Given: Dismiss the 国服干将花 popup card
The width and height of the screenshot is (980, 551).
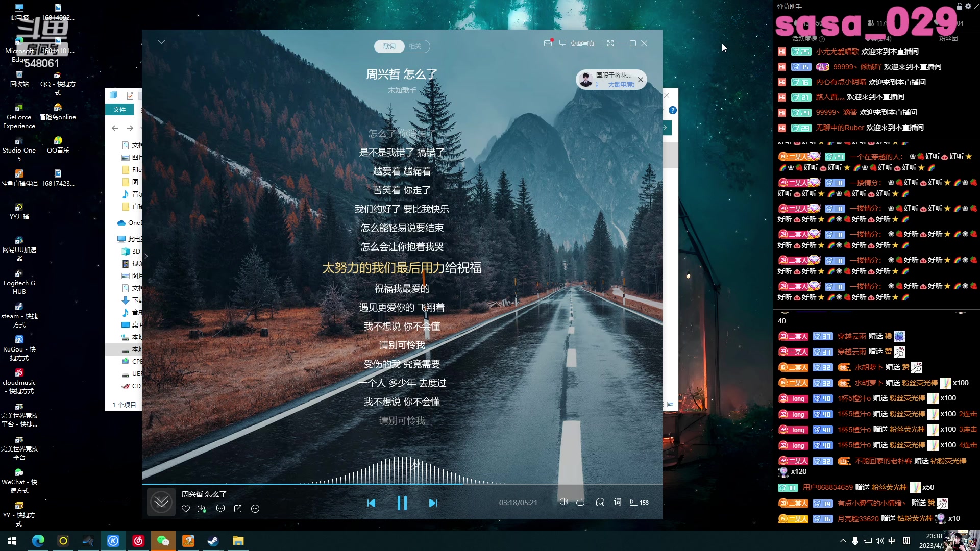Looking at the screenshot, I should [x=641, y=80].
